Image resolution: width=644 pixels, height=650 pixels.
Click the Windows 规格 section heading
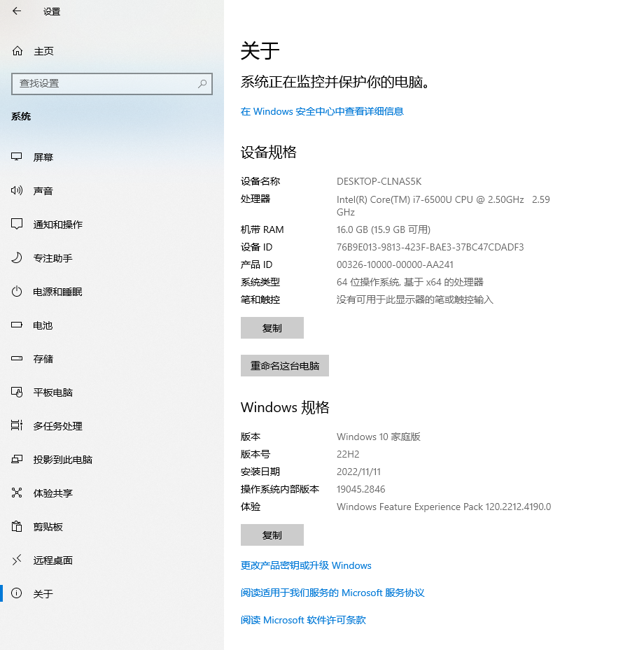(x=285, y=407)
